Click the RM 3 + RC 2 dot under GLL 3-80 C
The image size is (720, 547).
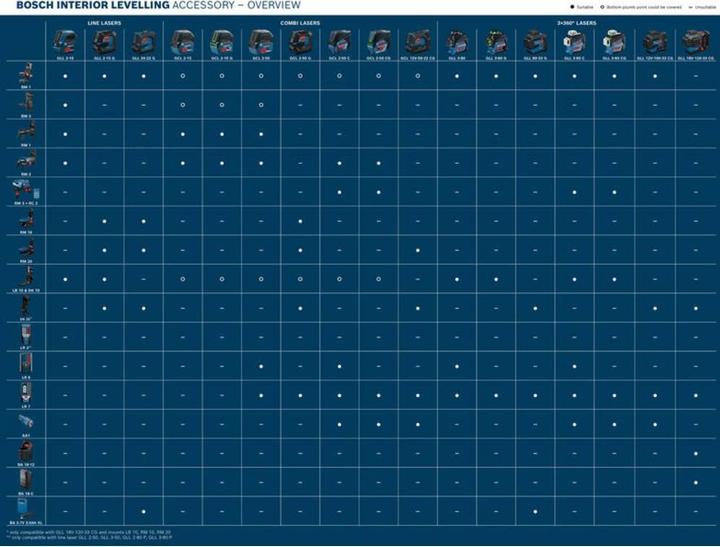coord(574,192)
